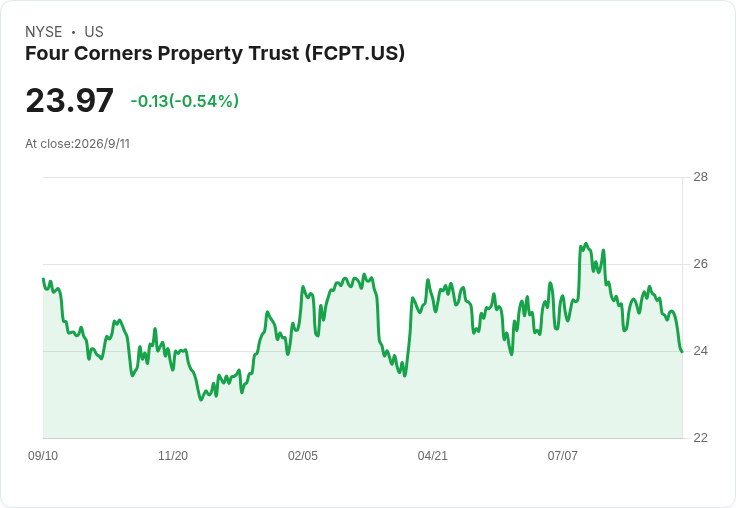Click the 26 y-axis price label

700,264
